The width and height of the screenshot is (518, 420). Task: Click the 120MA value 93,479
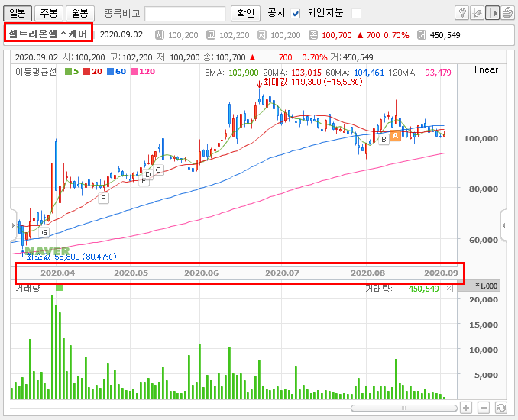[x=438, y=73]
